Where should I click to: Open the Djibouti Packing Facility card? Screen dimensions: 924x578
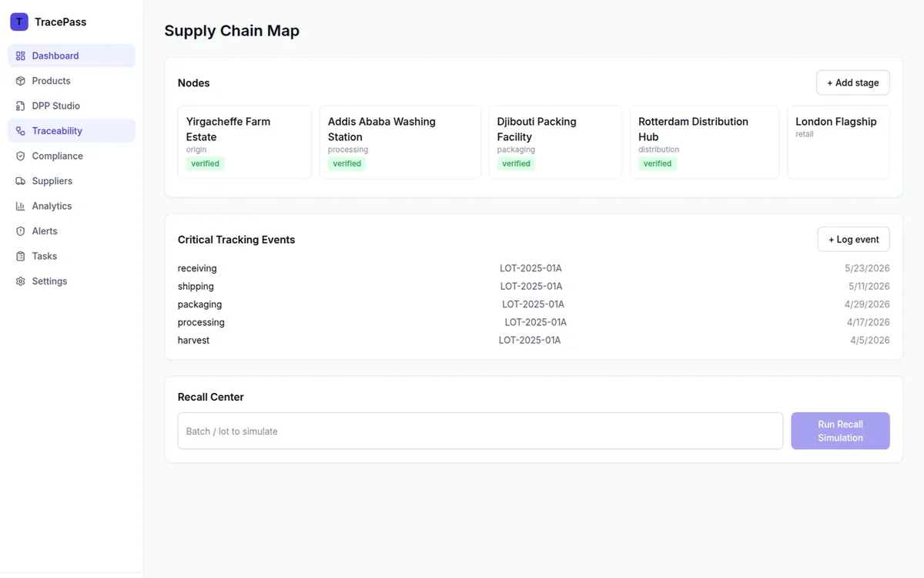click(x=555, y=143)
